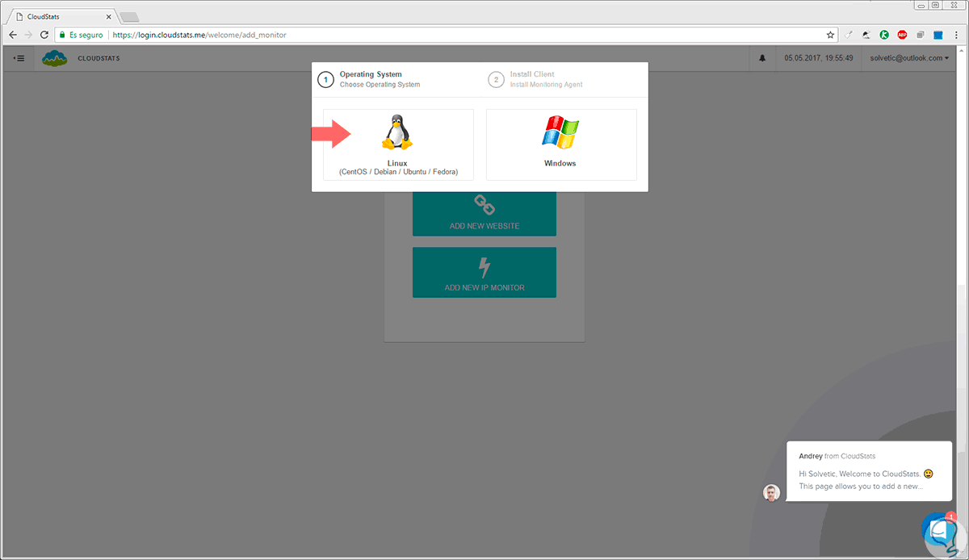Click the green secure padlock icon

(62, 35)
